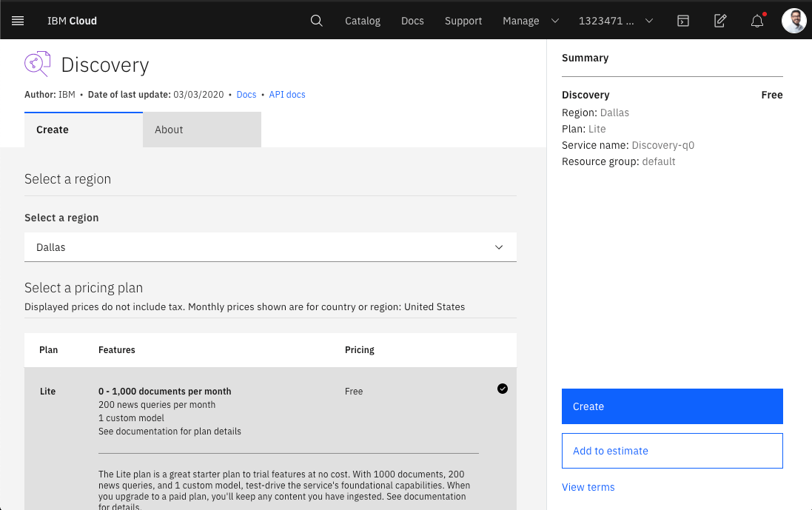The image size is (812, 510).
Task: Click the Lite plan name cell
Action: click(47, 392)
